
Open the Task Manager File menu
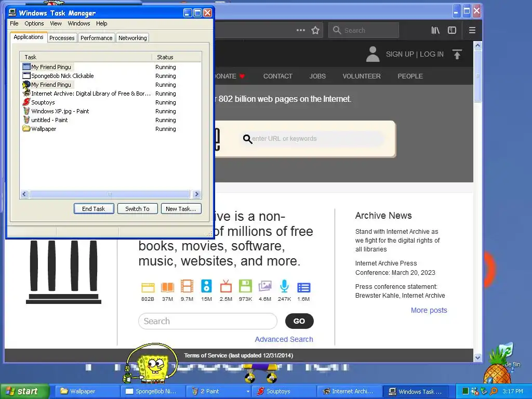[14, 23]
